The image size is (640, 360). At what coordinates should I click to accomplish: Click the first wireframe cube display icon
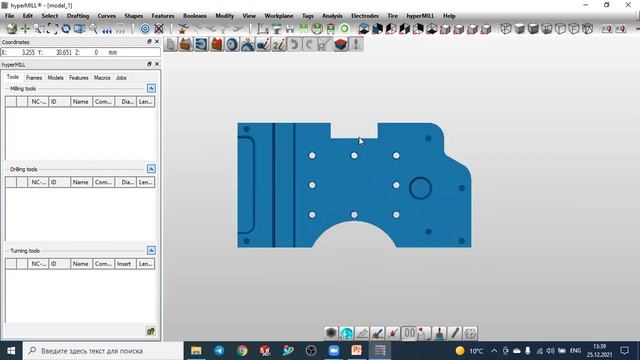[506, 29]
